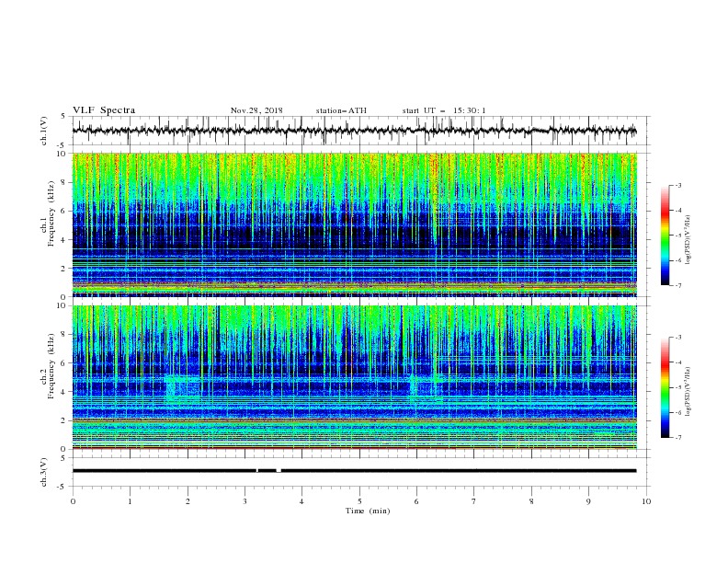This screenshot has height=563, width=728.
Task: Click the ch.2 spectrogram color scale bar
Action: [x=665, y=387]
